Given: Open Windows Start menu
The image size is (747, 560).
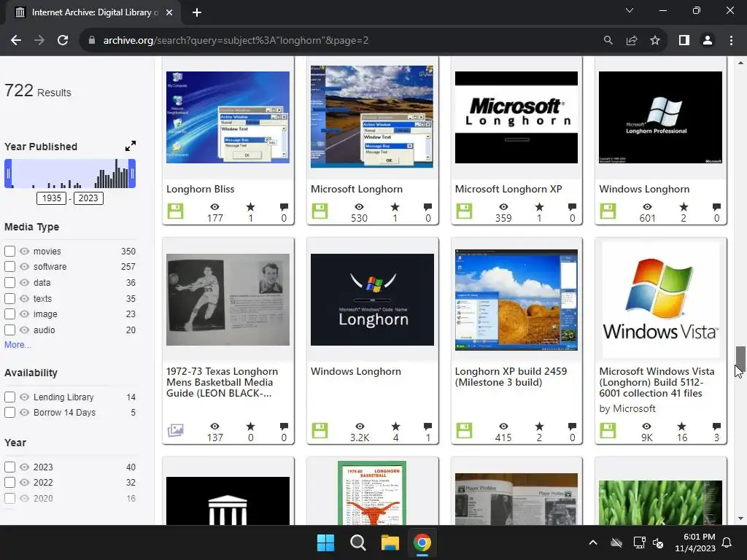Looking at the screenshot, I should tap(326, 542).
